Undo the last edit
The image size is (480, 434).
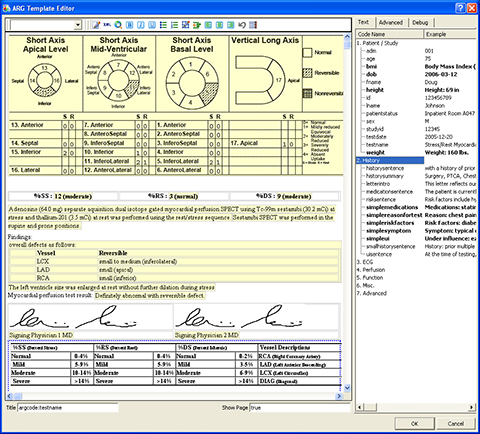[x=242, y=25]
